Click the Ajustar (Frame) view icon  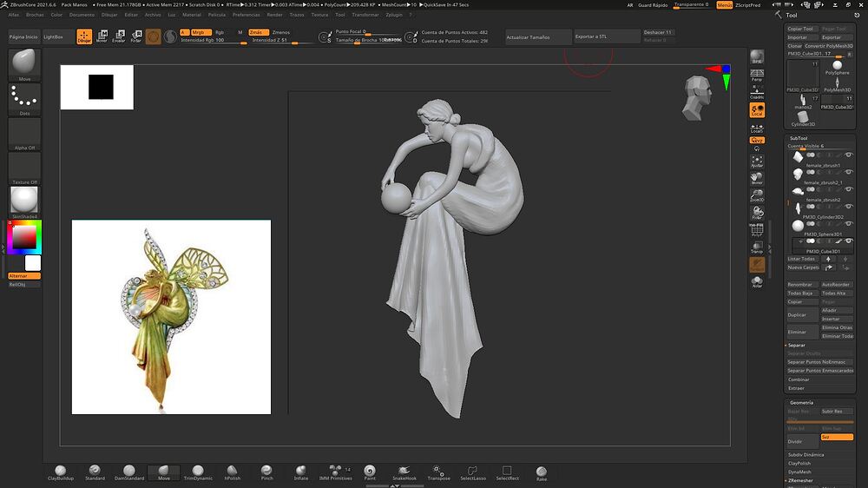(757, 162)
